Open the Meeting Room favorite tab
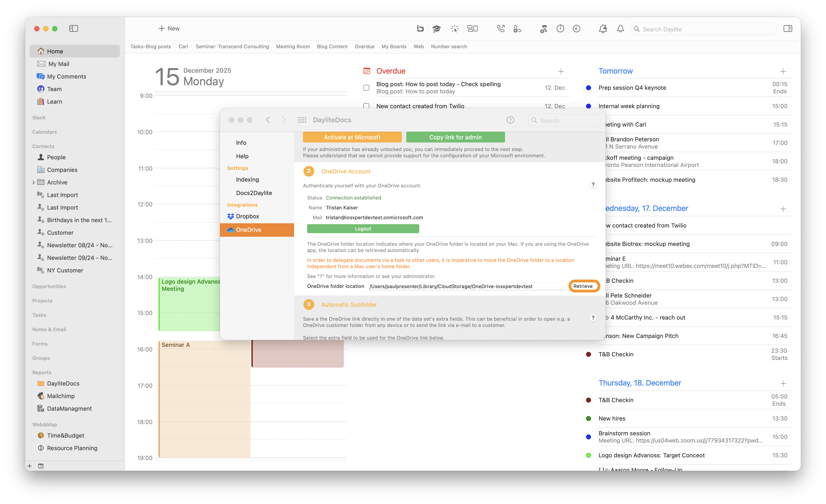 (293, 47)
